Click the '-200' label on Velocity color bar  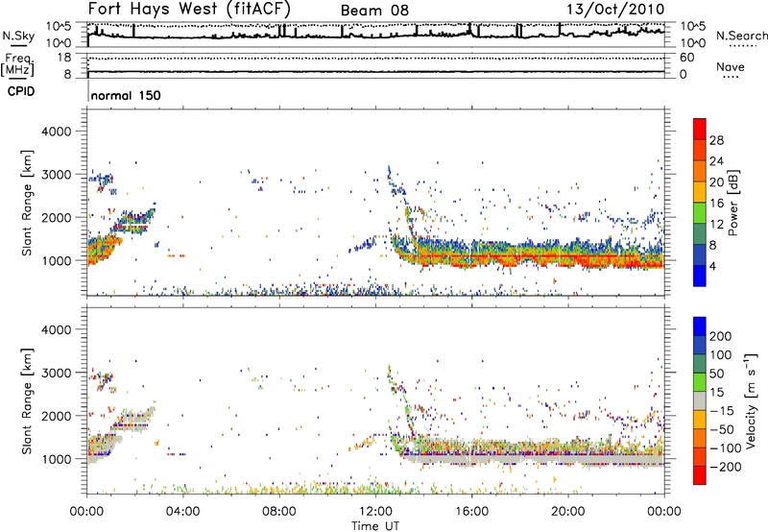pyautogui.click(x=726, y=467)
